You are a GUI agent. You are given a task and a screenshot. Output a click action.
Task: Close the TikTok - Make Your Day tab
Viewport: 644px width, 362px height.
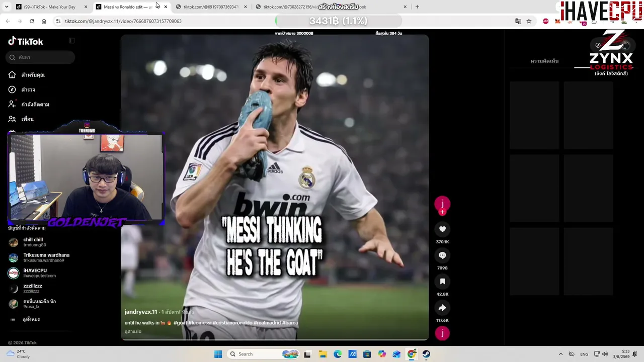pyautogui.click(x=86, y=7)
